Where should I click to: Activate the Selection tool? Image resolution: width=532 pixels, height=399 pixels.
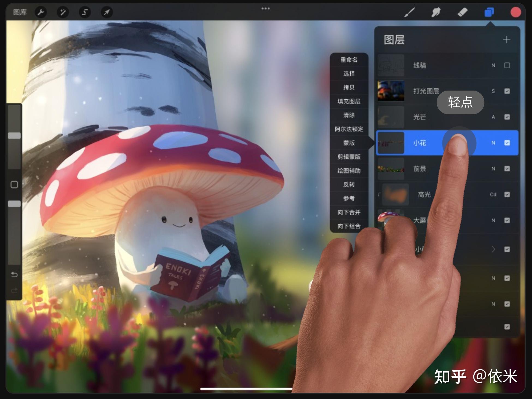pyautogui.click(x=85, y=12)
